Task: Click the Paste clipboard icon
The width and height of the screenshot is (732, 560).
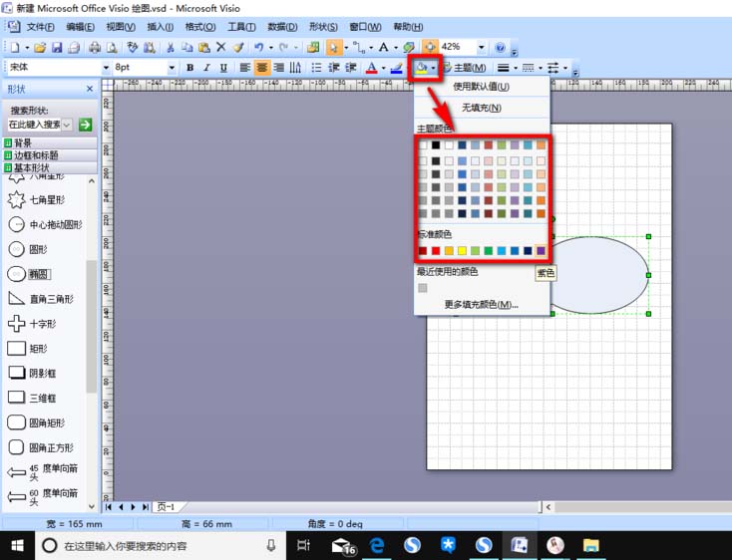Action: 204,47
